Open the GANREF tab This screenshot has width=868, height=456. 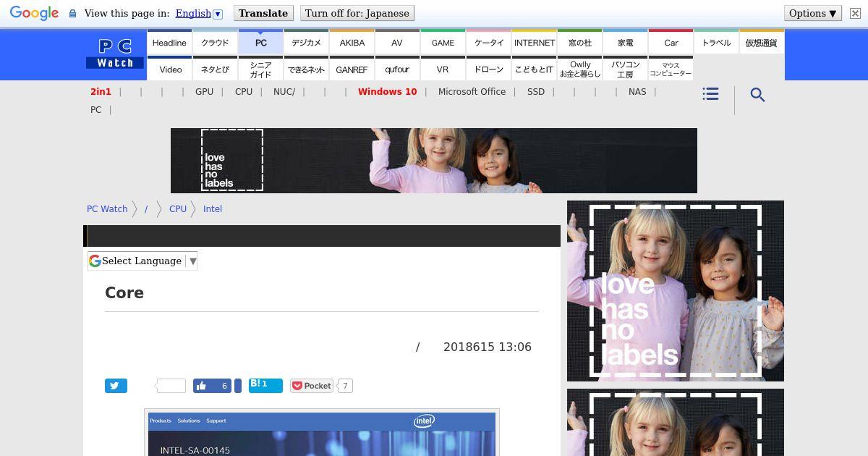tap(352, 69)
